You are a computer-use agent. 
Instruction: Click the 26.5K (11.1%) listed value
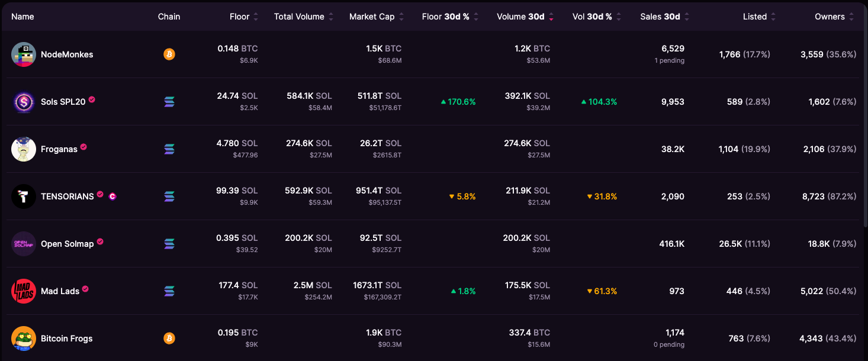[x=744, y=244]
